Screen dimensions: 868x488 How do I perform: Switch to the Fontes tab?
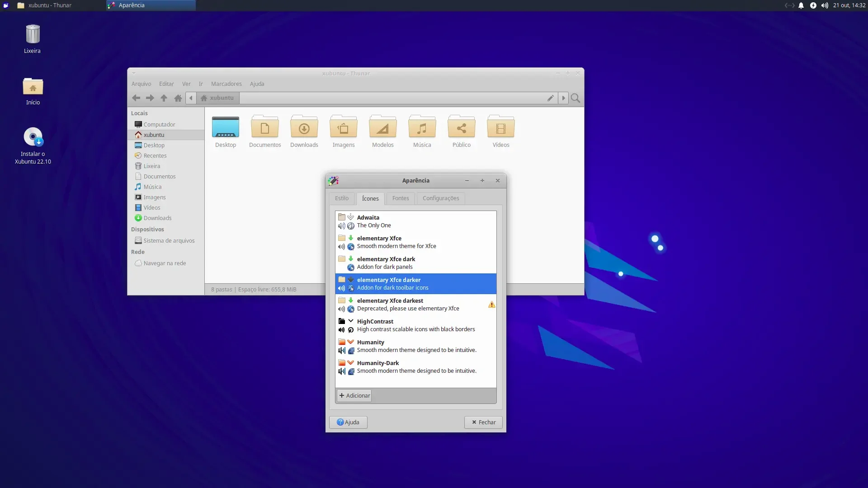(401, 198)
